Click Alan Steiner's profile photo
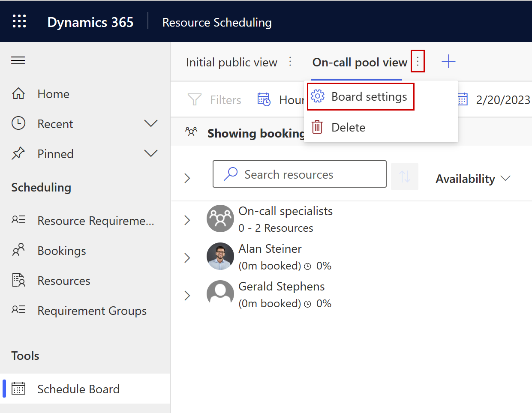 pyautogui.click(x=220, y=256)
